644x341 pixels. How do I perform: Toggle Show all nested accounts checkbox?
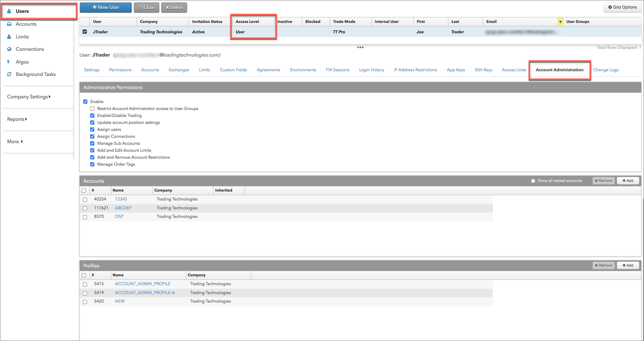click(x=533, y=181)
